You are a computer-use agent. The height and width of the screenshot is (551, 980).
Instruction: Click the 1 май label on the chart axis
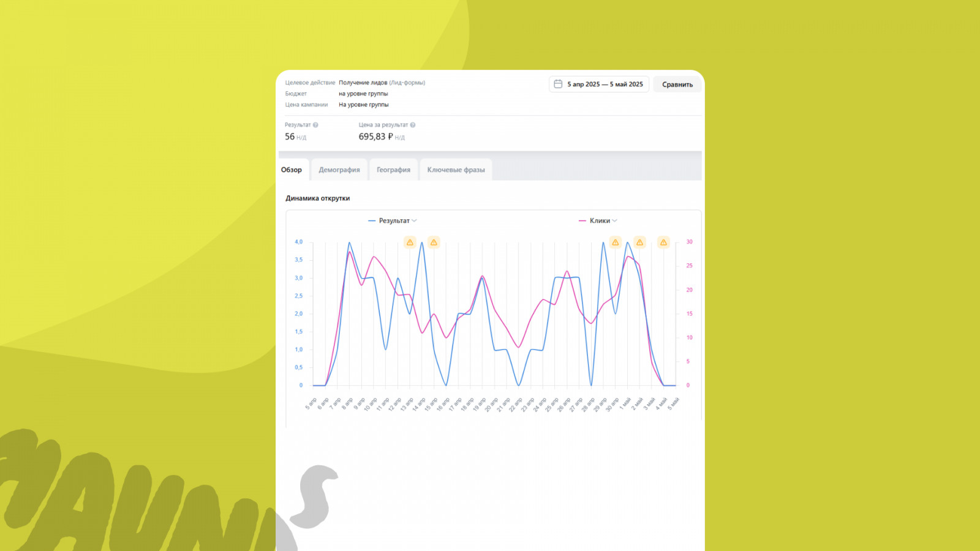pos(625,403)
